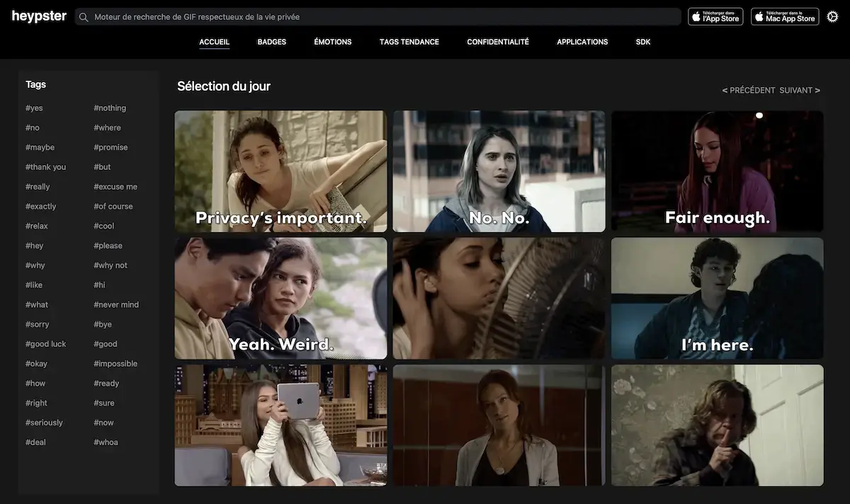Open the GIF with the fan
This screenshot has width=850, height=504.
[x=499, y=298]
